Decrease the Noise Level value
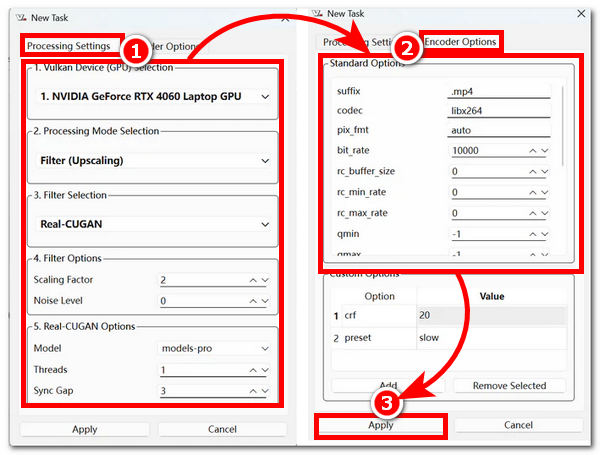 [265, 301]
